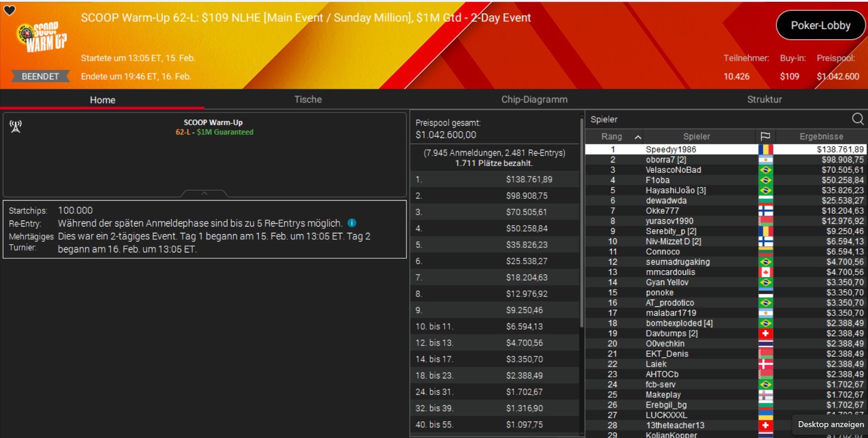Switch to the Tische tab

point(308,99)
